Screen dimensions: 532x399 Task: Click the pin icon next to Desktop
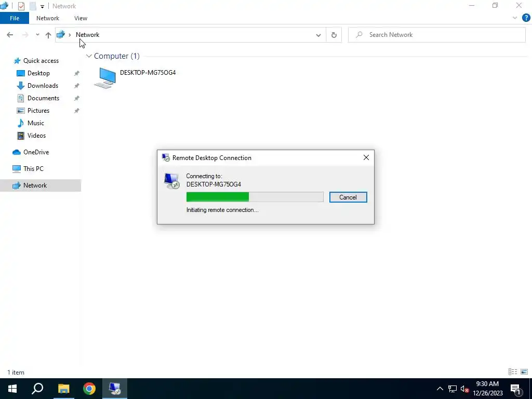[x=77, y=73]
